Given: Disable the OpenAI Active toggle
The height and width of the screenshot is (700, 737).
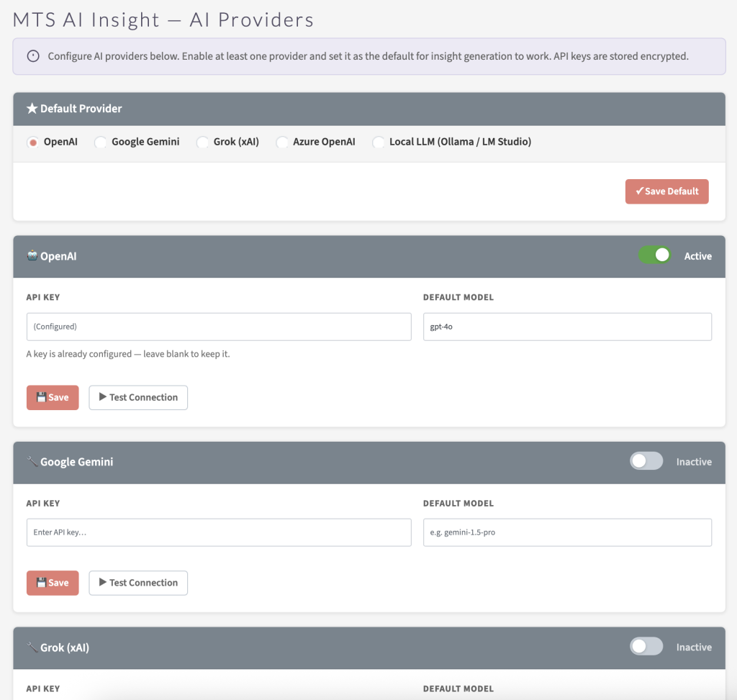Looking at the screenshot, I should click(x=655, y=255).
